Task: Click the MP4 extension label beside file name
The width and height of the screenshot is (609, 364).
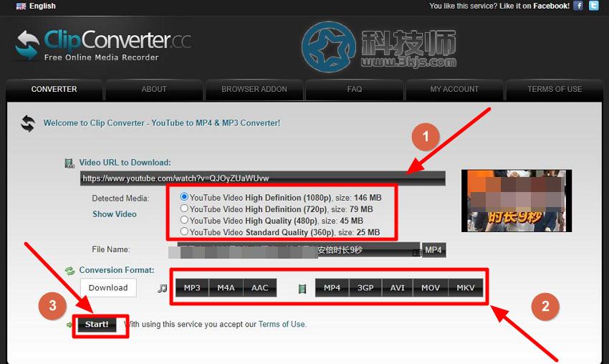Action: click(x=433, y=250)
